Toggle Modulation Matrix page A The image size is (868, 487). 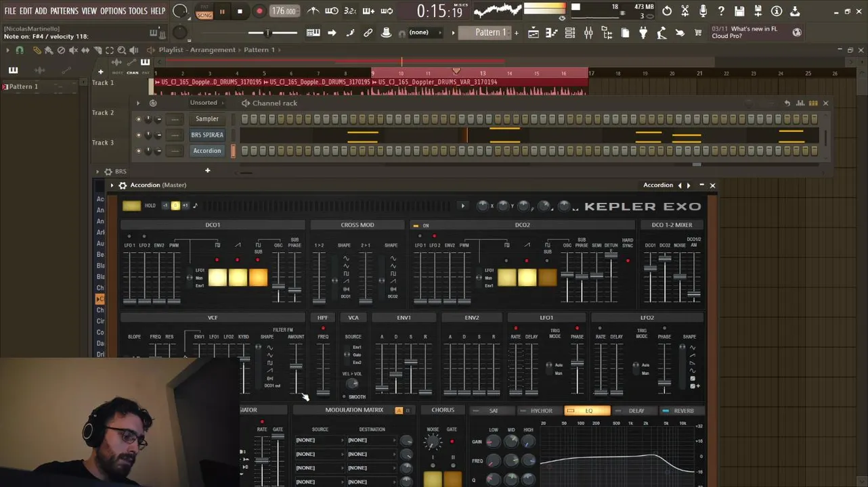pyautogui.click(x=399, y=411)
